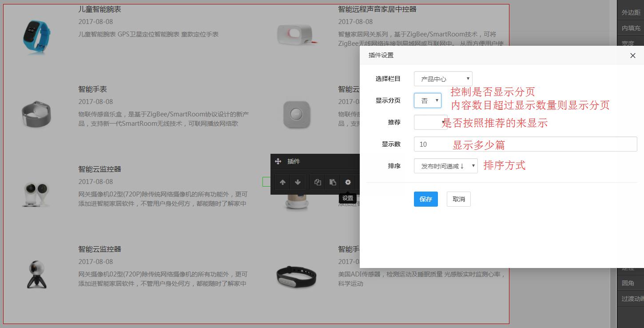Image resolution: width=644 pixels, height=328 pixels.
Task: Open plugin settings via the gear icon
Action: [348, 182]
